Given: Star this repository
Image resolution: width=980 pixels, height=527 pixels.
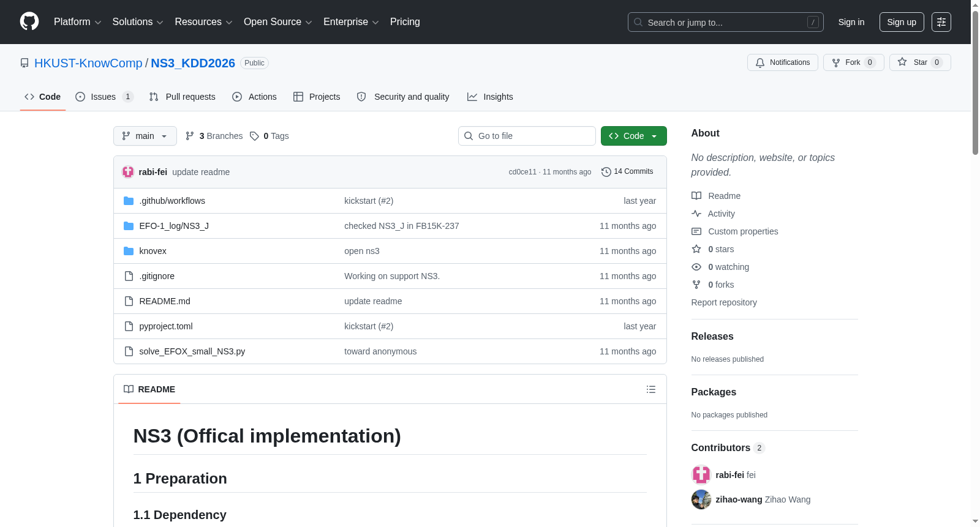Looking at the screenshot, I should 920,62.
